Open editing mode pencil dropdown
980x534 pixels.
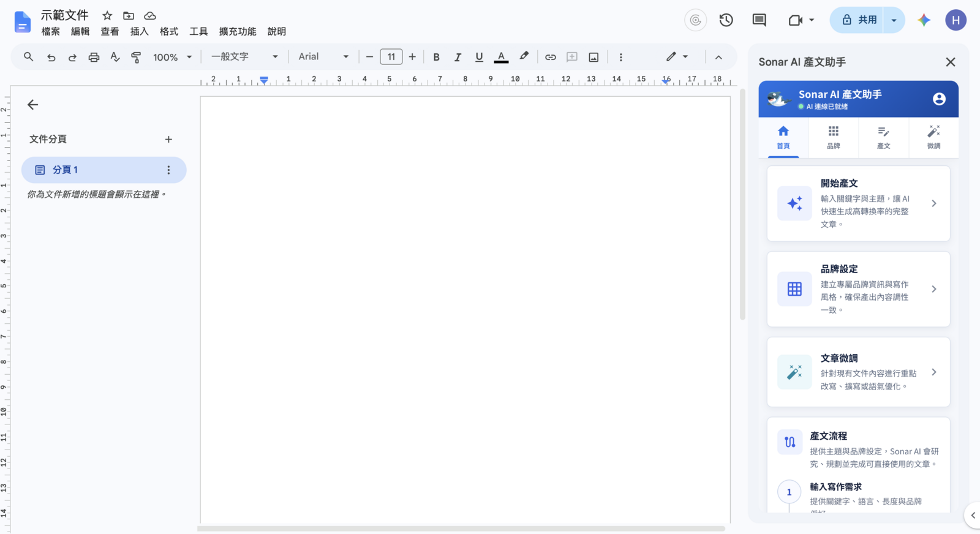677,57
